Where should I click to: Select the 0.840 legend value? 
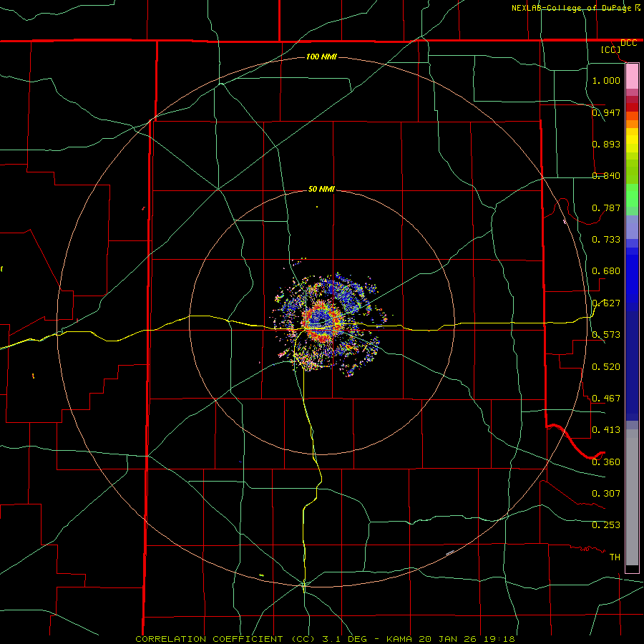click(606, 176)
